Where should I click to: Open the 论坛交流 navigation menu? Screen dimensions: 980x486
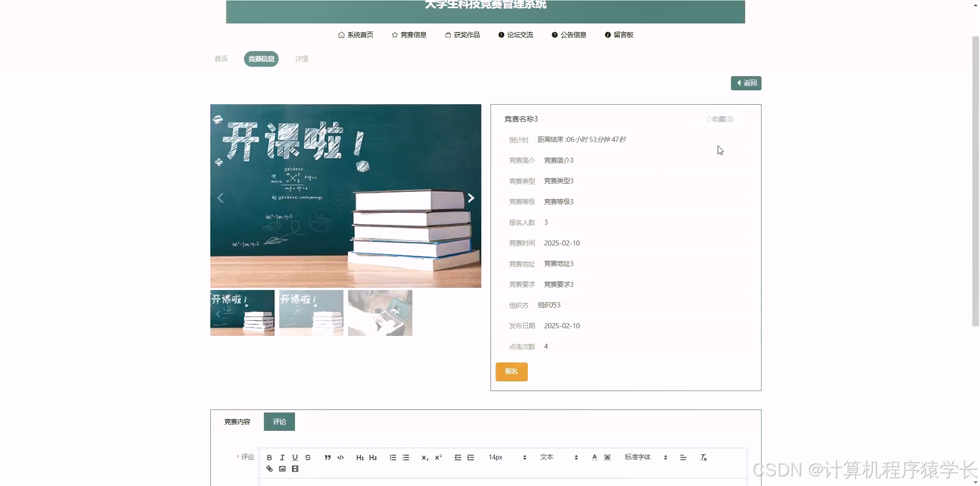(520, 35)
